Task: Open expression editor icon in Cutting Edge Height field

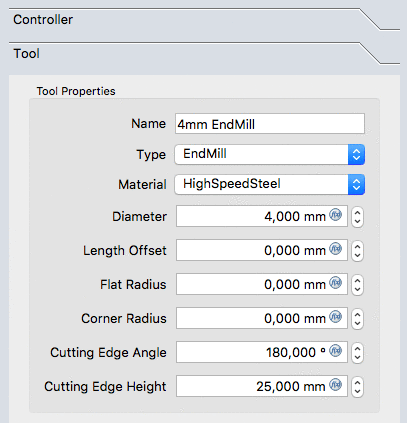Action: click(x=336, y=385)
